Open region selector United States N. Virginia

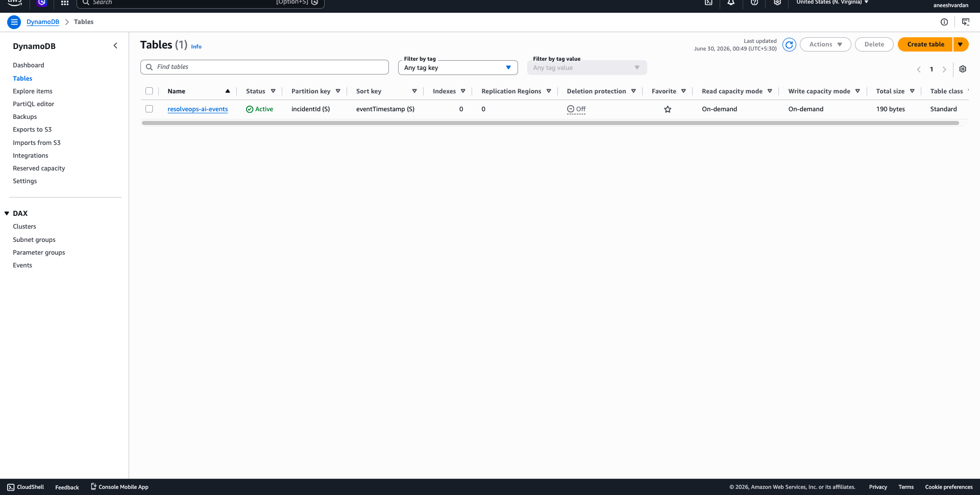click(832, 3)
